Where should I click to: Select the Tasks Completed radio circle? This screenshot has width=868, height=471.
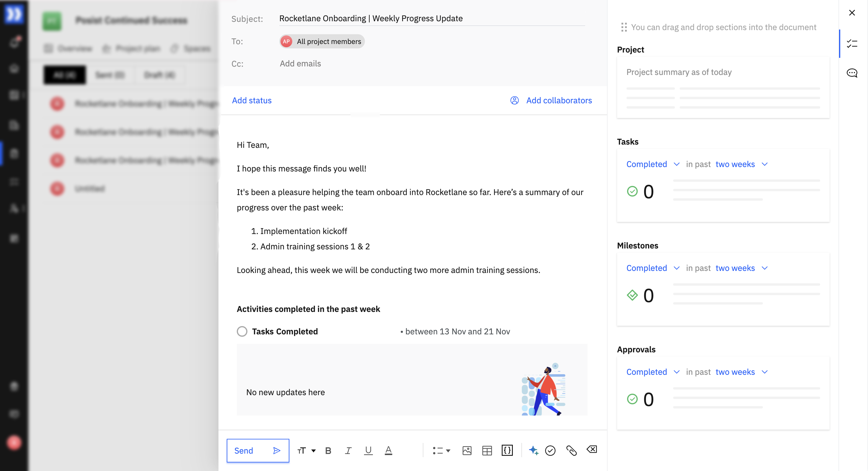click(x=242, y=331)
